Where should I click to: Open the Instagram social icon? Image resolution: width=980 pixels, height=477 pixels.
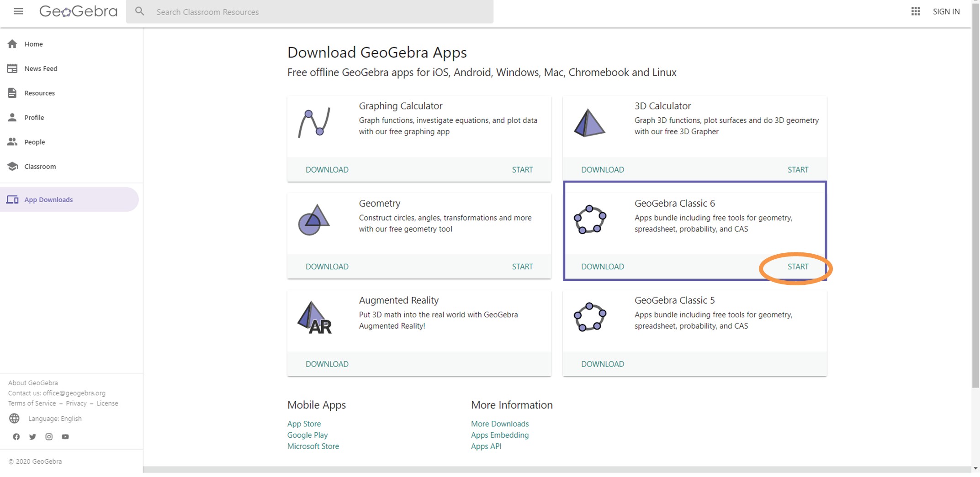click(49, 437)
